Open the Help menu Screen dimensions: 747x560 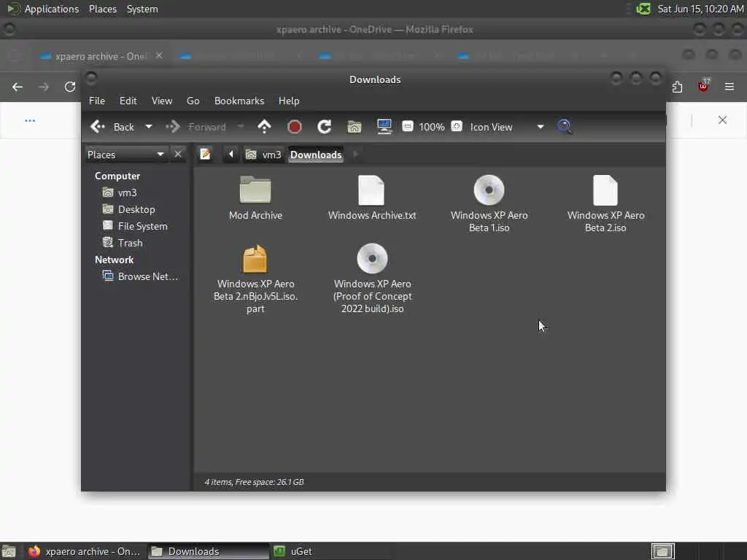click(x=289, y=101)
